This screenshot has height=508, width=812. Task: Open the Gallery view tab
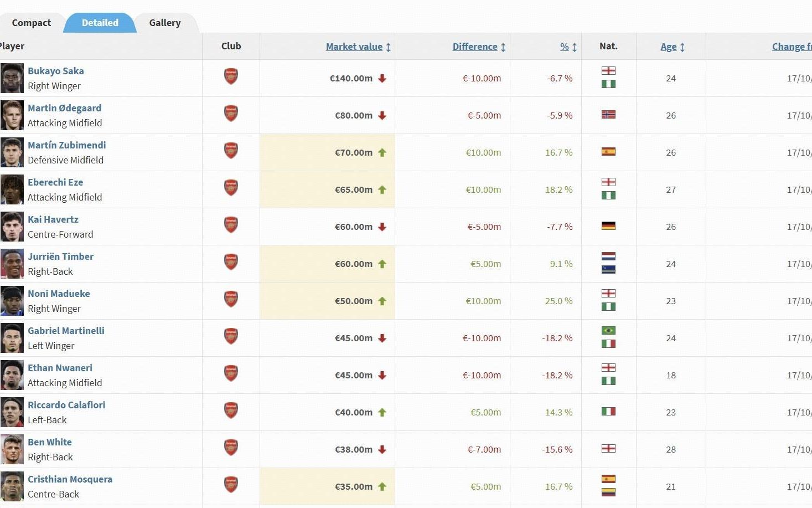[x=164, y=23]
